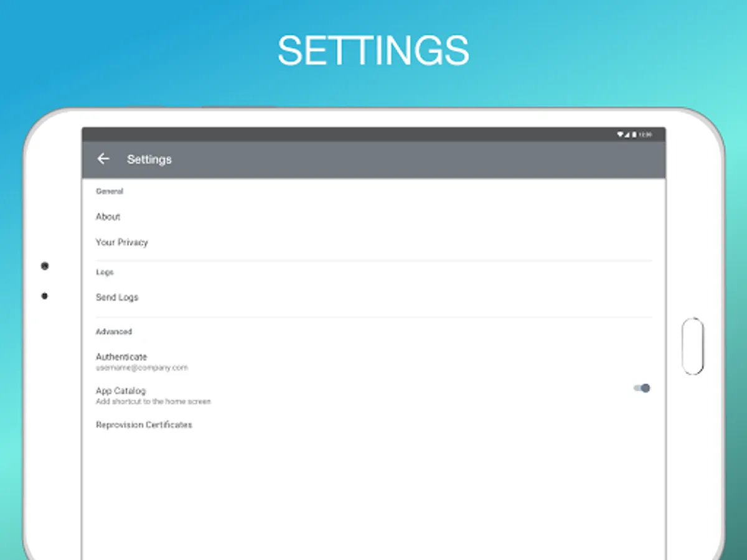747x560 pixels.
Task: Select Reprovision Certificates
Action: click(x=374, y=425)
